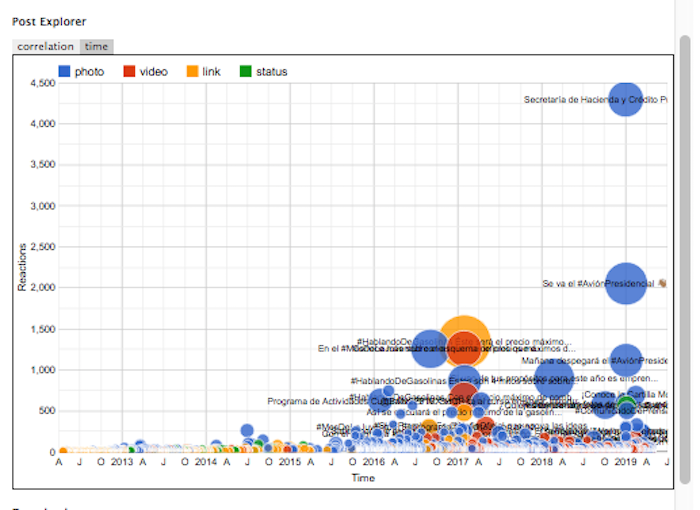Viewport: 700px width, 510px height.
Task: Click the green status legend swatch
Action: point(246,71)
